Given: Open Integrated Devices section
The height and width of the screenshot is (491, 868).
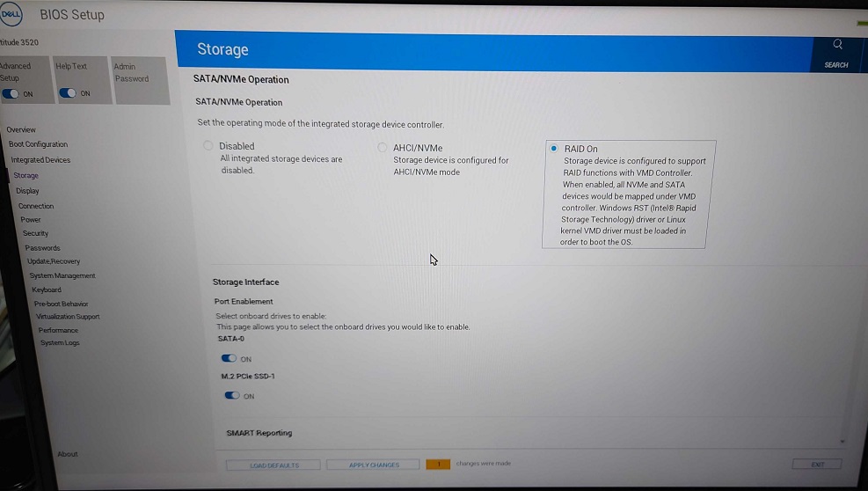Looking at the screenshot, I should (40, 159).
